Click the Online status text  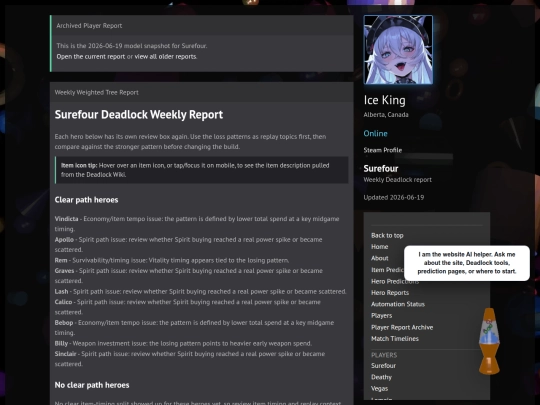tap(375, 134)
